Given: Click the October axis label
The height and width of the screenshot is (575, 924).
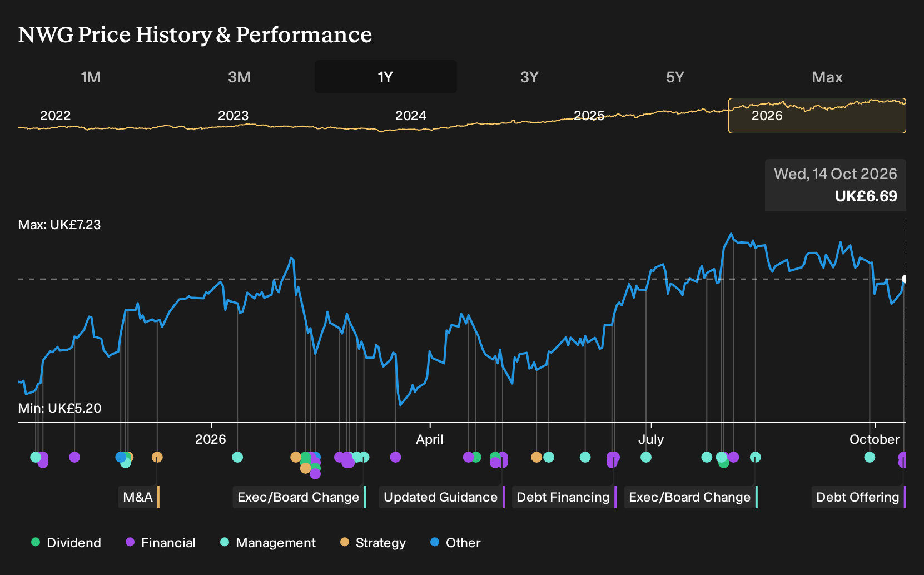Looking at the screenshot, I should pyautogui.click(x=875, y=439).
